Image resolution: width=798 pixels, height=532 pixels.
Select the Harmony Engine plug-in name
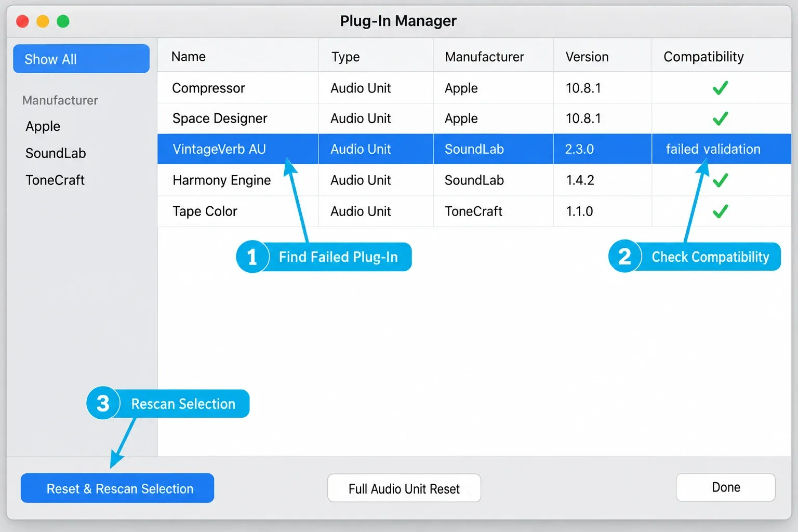click(x=222, y=180)
